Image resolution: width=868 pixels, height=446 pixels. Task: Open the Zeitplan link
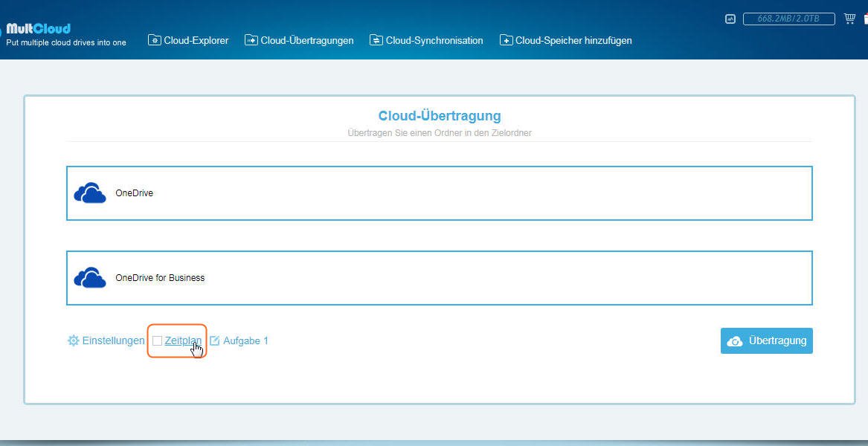pyautogui.click(x=183, y=341)
